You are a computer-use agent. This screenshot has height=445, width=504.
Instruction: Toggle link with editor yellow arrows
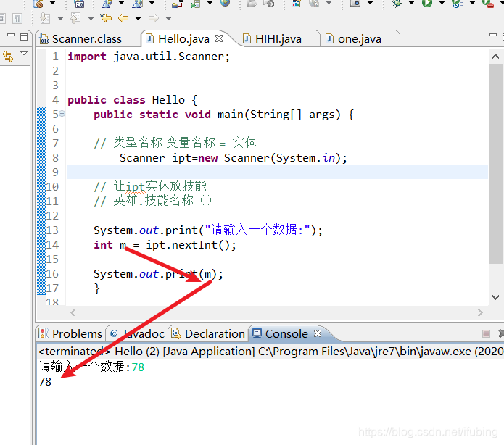point(8,57)
